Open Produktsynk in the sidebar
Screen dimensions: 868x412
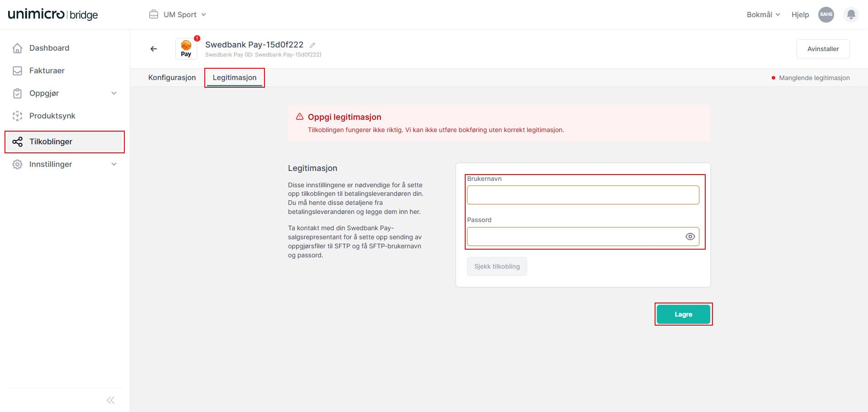coord(52,116)
